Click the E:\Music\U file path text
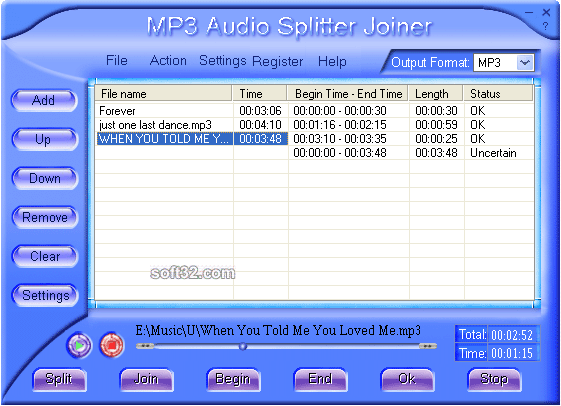 278,331
